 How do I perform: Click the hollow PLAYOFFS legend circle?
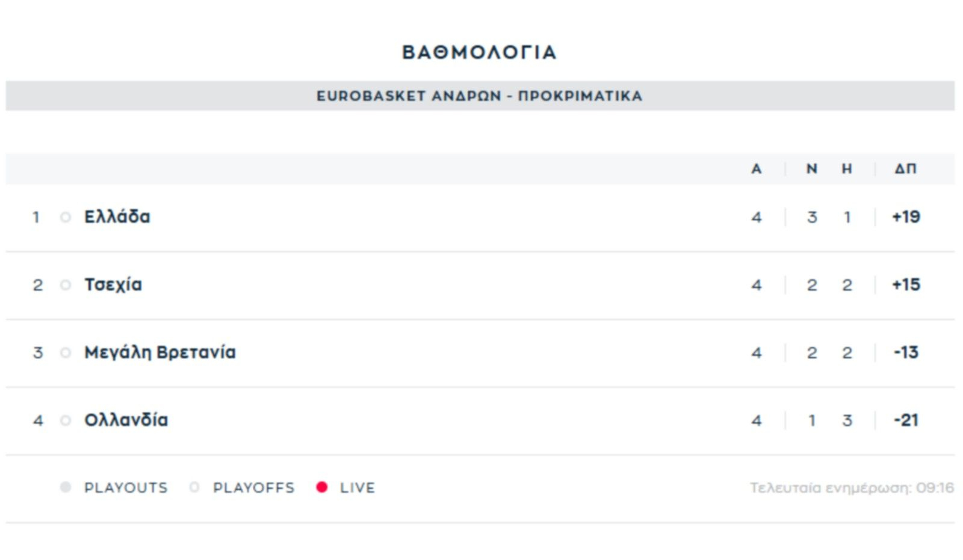194,487
